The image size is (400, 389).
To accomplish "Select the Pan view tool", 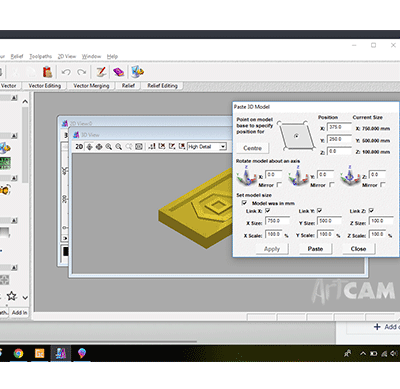I will point(99,147).
